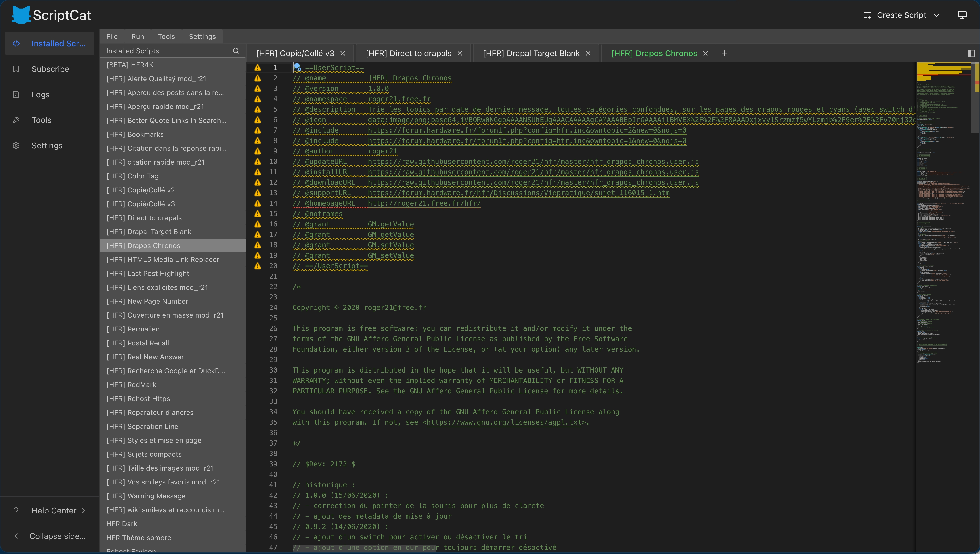Select [HFR] RedMark script
The image size is (980, 554).
click(x=173, y=385)
